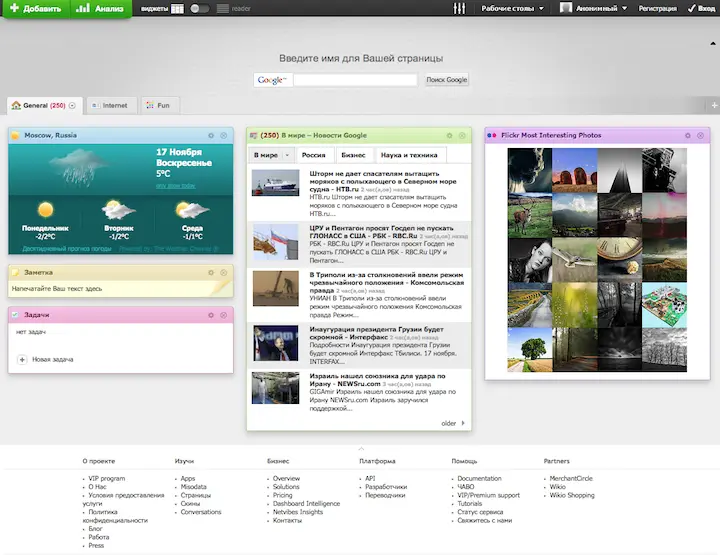
Task: Switch to reader view icon
Action: (223, 9)
